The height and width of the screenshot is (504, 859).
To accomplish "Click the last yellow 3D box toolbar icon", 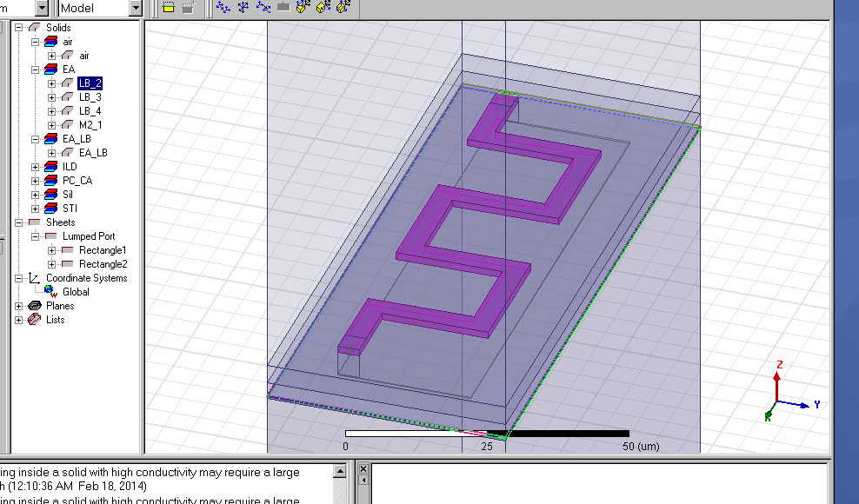I will click(343, 8).
